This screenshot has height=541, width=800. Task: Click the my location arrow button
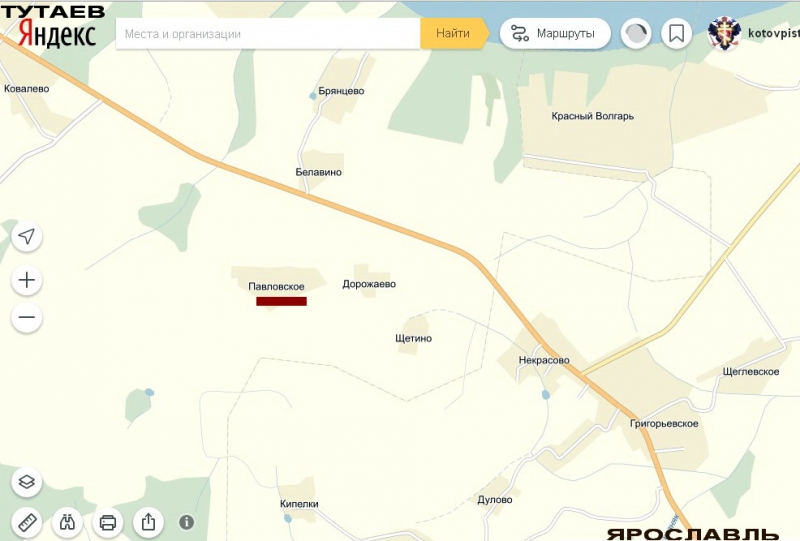27,236
